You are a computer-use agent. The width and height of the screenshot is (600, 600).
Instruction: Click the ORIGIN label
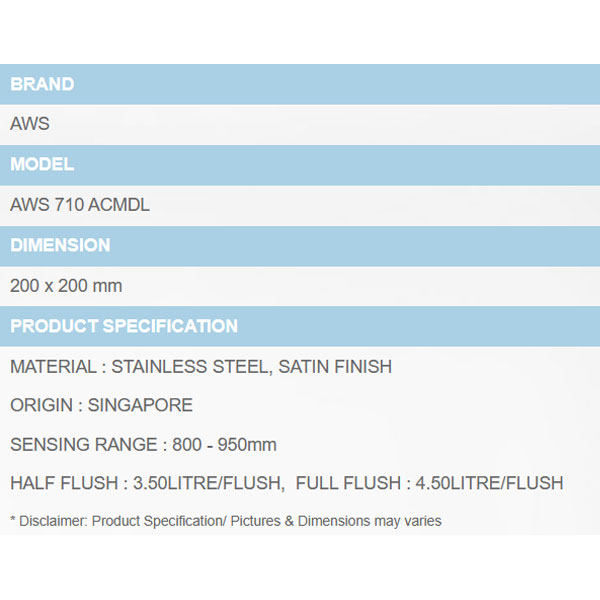click(41, 406)
